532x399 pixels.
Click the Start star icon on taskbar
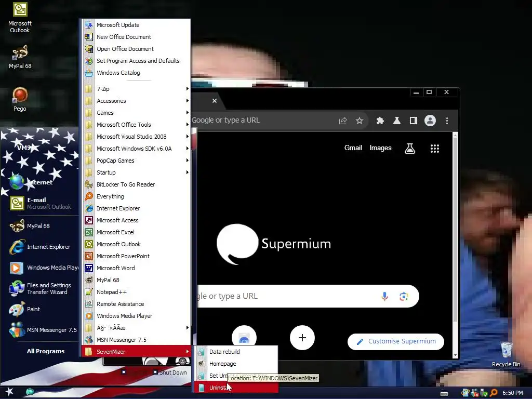point(9,392)
